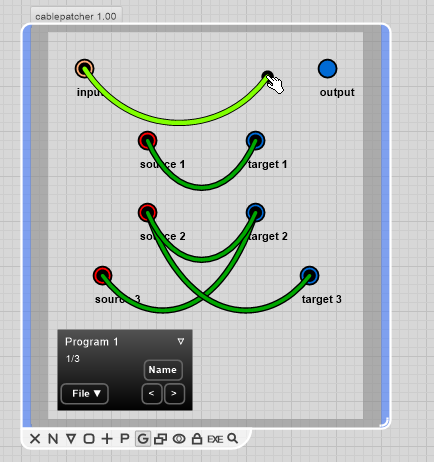Click the downward triangle toolbar icon
Viewport: 434px width, 462px height.
pos(71,438)
